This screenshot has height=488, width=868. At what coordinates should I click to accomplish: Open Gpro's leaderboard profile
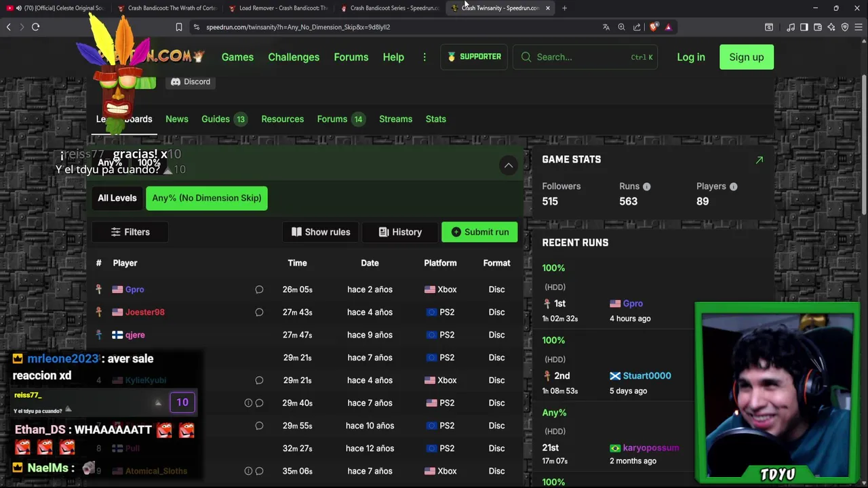click(x=134, y=289)
